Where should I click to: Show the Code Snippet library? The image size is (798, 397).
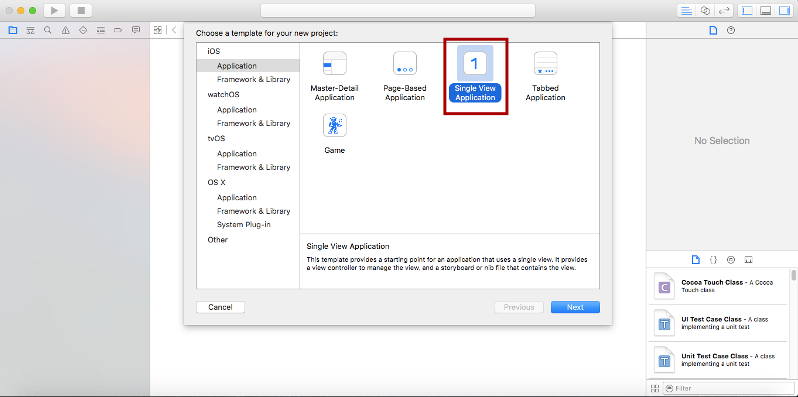pos(713,260)
